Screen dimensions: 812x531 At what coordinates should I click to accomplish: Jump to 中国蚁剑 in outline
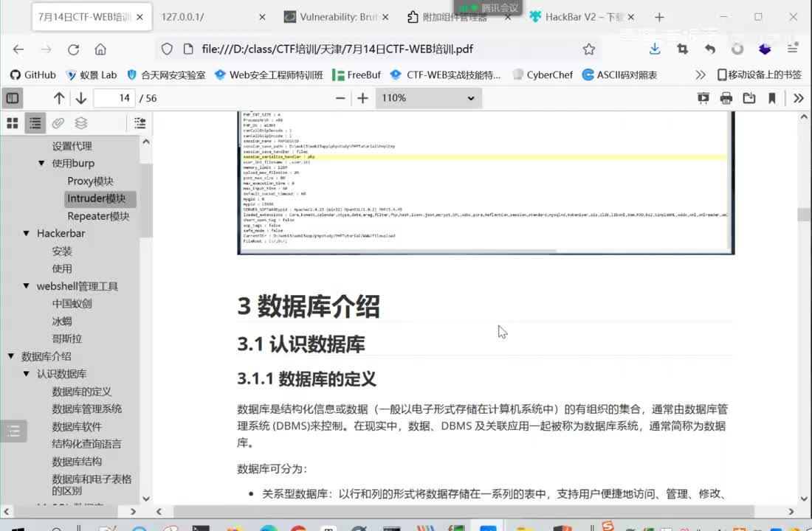coord(72,303)
